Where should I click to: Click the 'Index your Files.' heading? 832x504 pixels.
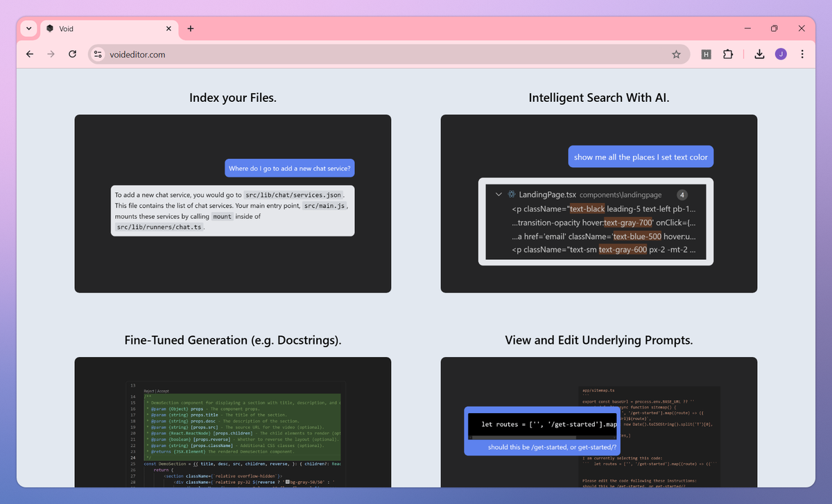coord(233,98)
